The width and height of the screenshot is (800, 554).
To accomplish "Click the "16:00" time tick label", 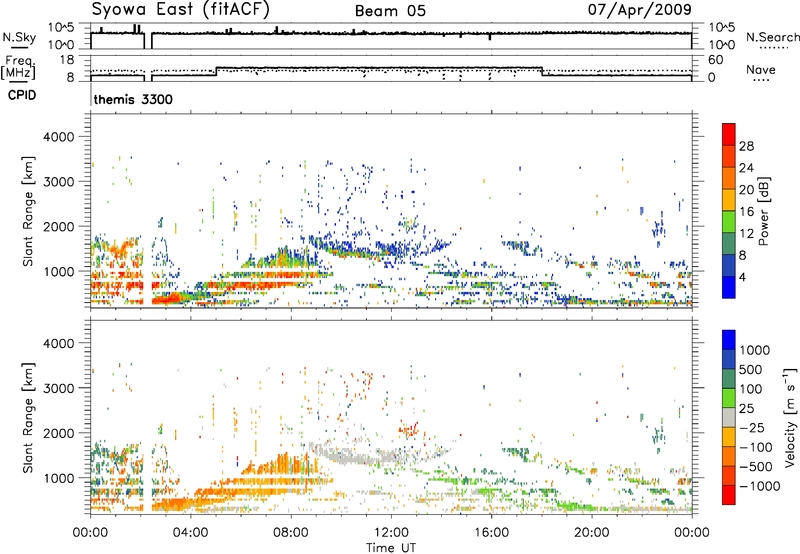I will coord(491,533).
